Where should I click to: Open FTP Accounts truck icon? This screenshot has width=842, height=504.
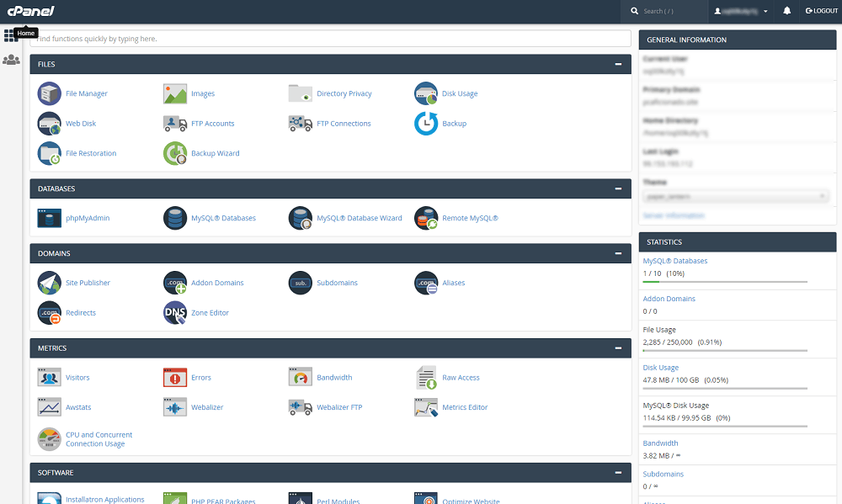click(174, 124)
